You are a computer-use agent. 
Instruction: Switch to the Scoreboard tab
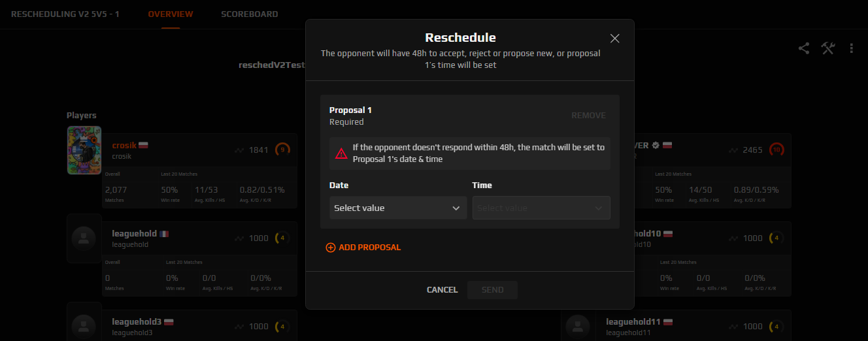249,14
